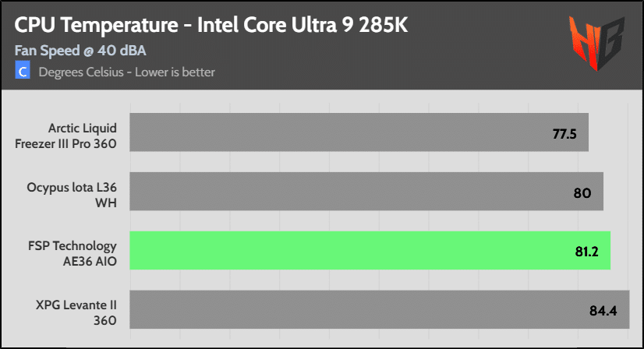Click the Arctic Liquid Freezer III Pro 360 label

coord(65,136)
